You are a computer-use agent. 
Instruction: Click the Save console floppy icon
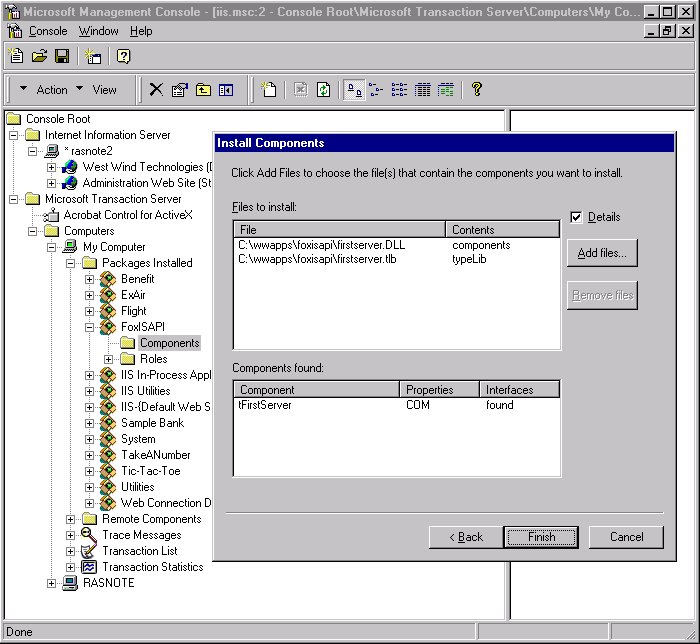[62, 56]
